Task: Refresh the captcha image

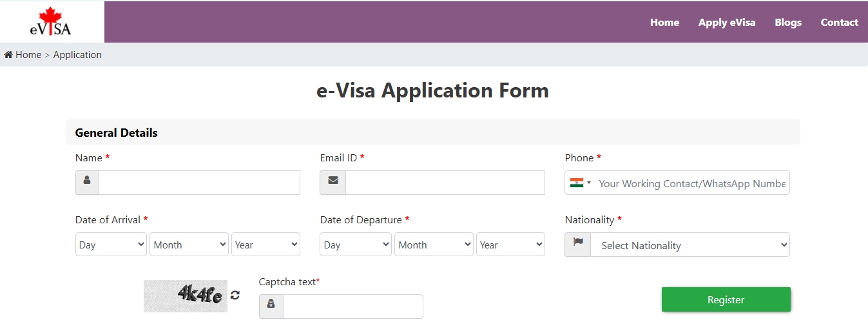Action: click(x=235, y=295)
